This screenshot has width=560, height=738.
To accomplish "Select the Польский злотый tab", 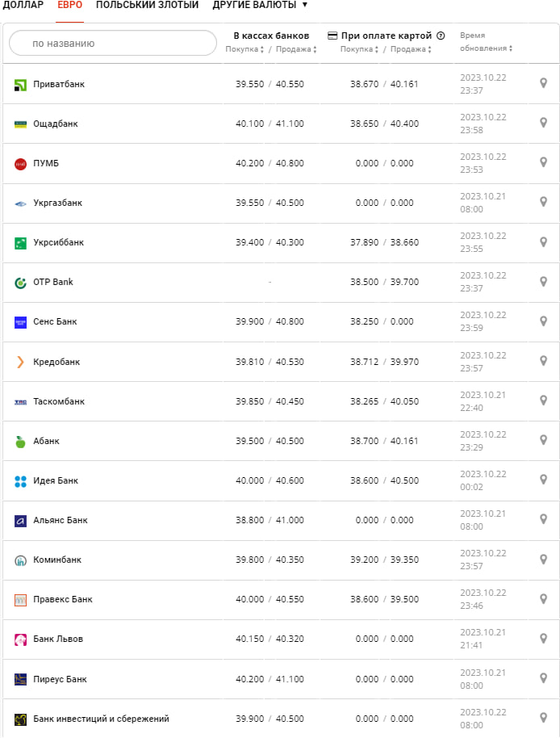I will point(147,5).
